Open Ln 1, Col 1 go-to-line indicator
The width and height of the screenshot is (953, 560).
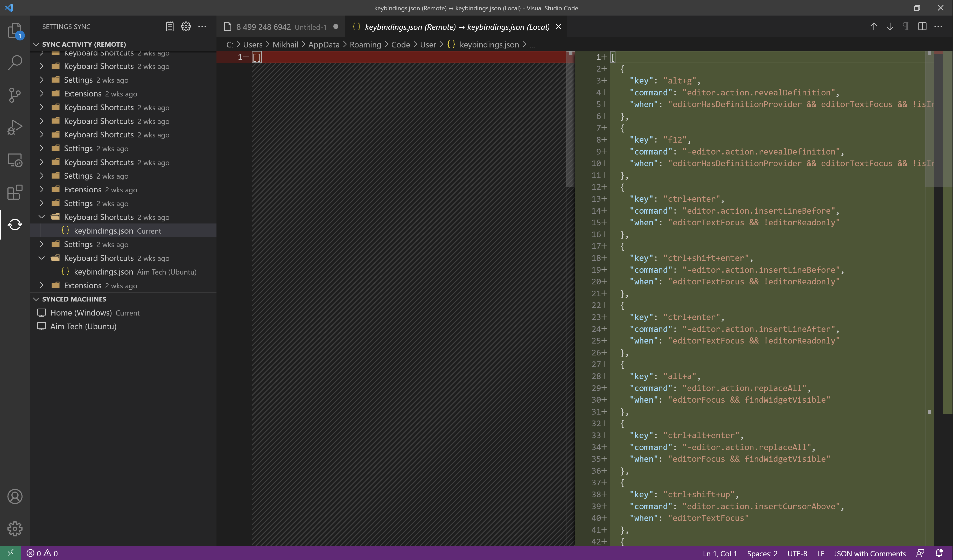tap(720, 553)
